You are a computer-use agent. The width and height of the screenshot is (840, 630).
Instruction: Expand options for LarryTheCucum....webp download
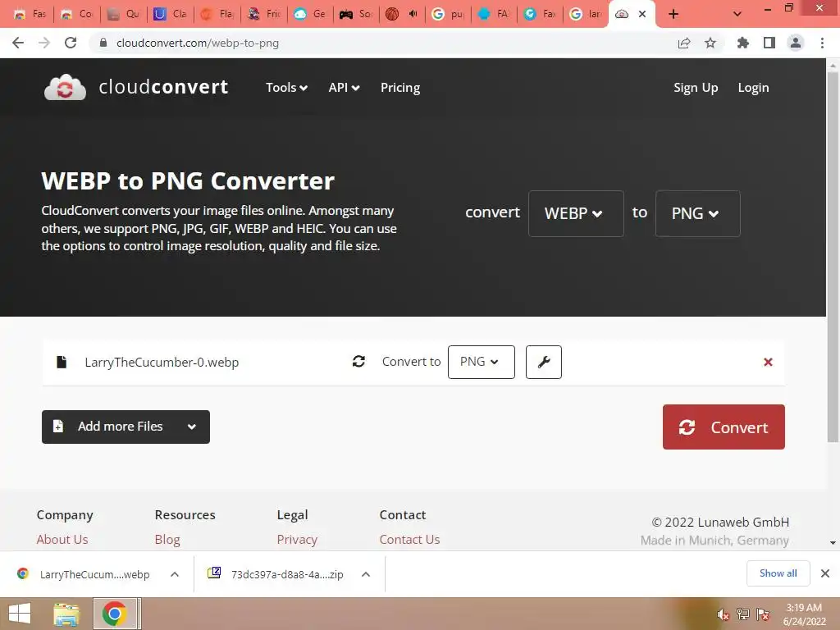pyautogui.click(x=175, y=574)
